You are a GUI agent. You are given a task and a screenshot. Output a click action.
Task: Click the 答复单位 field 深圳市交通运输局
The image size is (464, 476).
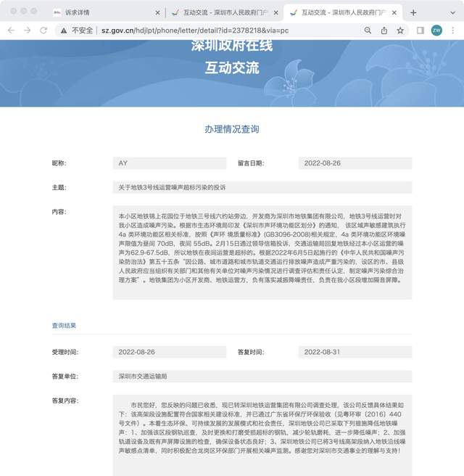click(x=262, y=377)
